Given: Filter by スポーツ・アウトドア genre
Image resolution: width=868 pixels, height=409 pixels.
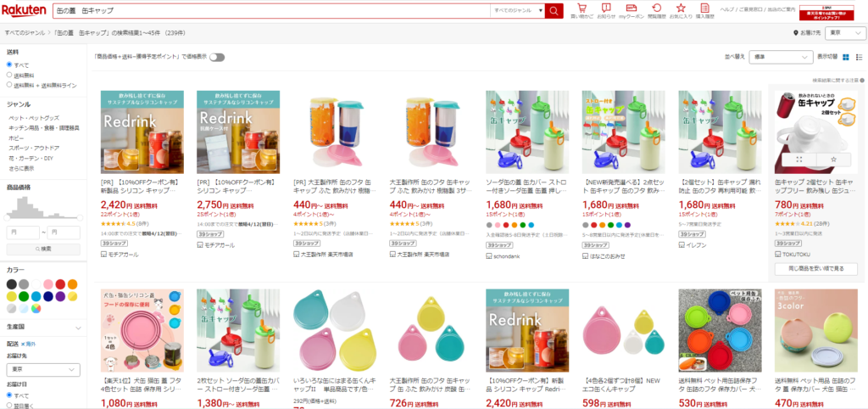Looking at the screenshot, I should coord(34,148).
